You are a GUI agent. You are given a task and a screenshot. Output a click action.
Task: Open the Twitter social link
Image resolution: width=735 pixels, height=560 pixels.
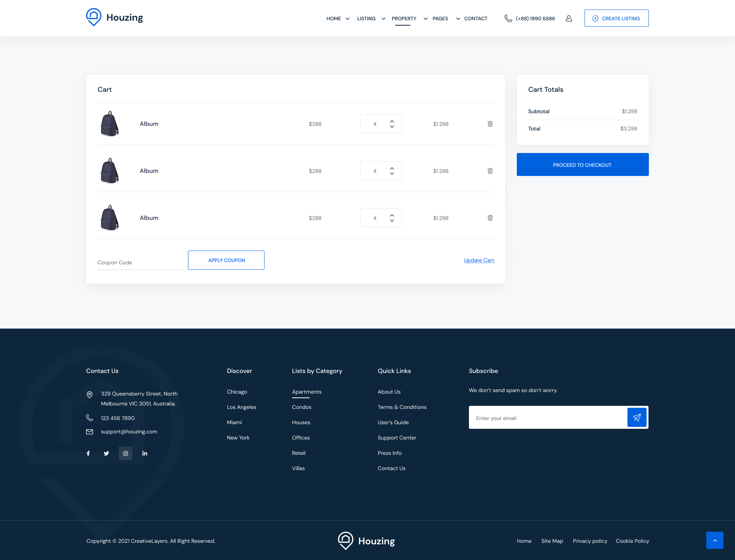coord(106,453)
